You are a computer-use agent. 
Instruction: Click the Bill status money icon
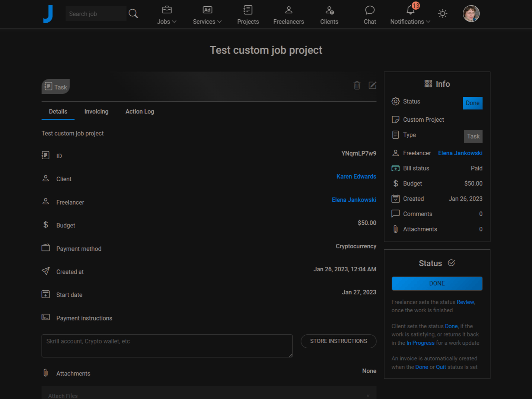click(395, 168)
